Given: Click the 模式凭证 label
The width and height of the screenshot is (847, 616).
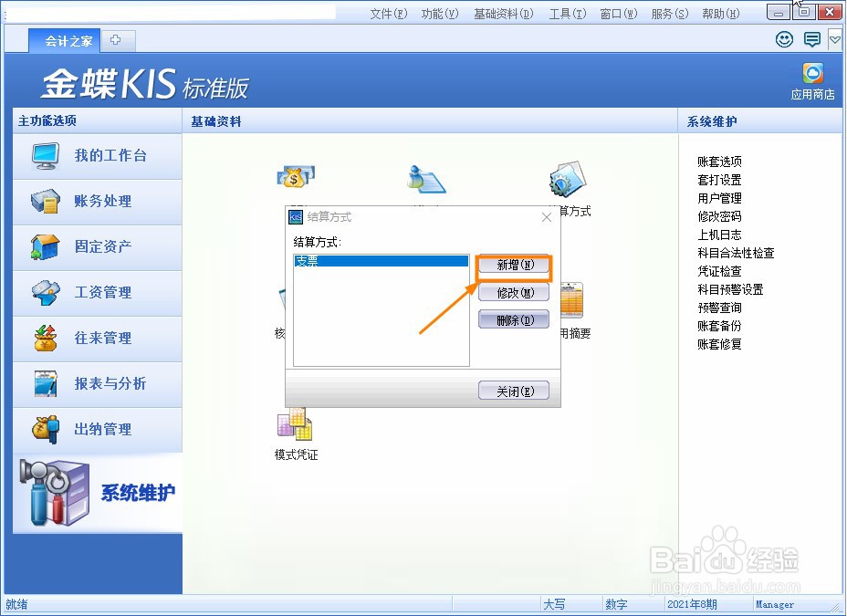Looking at the screenshot, I should 296,454.
